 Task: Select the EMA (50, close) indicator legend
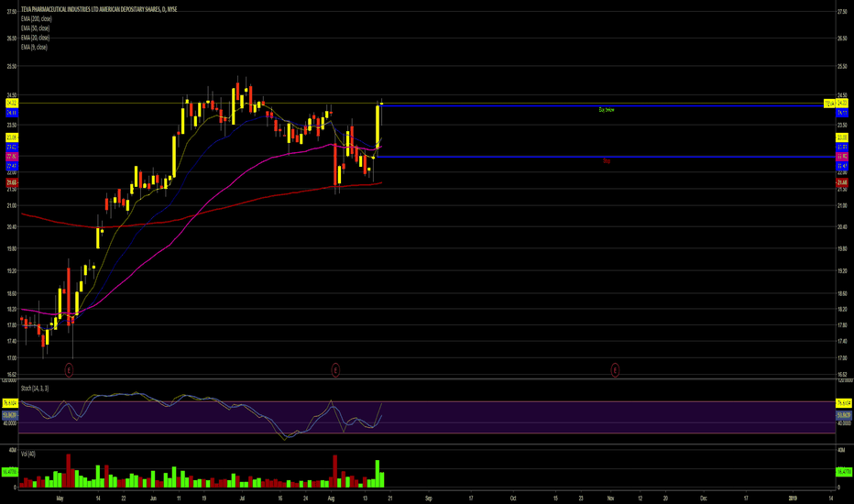pos(35,28)
